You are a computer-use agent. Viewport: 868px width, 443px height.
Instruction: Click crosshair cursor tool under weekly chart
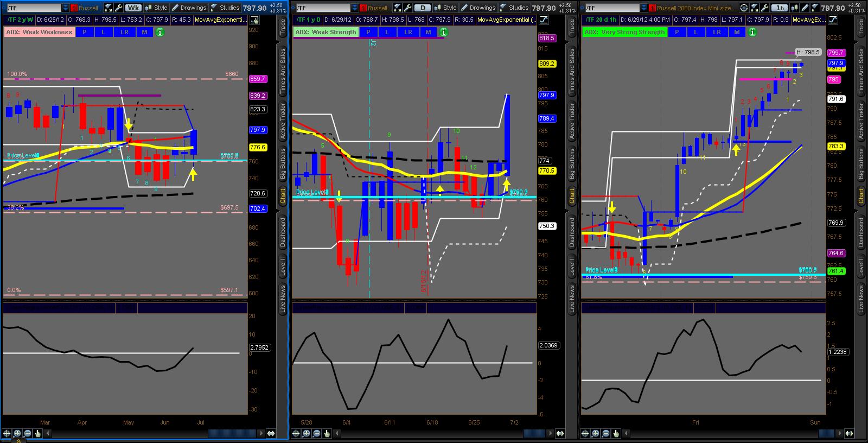(7, 433)
